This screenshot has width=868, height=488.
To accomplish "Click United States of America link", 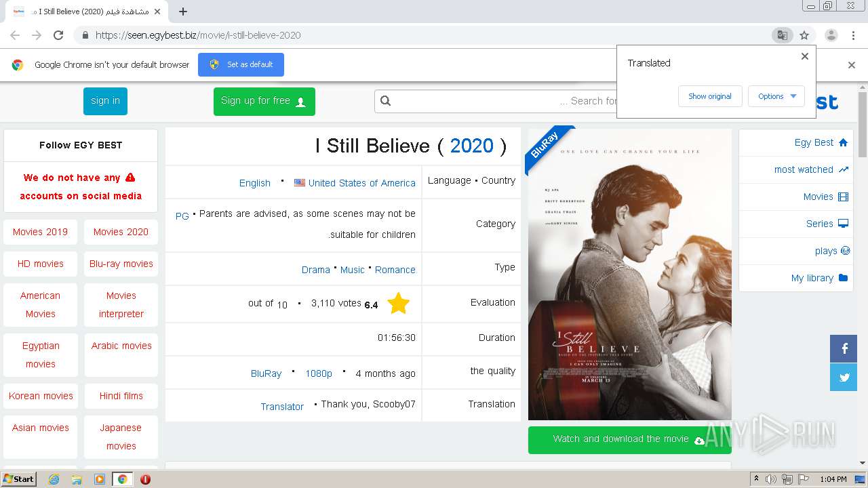I will point(362,183).
